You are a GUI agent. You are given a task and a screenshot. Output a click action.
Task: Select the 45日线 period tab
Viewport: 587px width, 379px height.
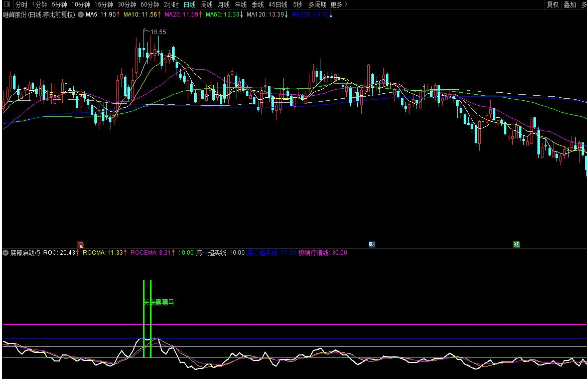coord(278,4)
